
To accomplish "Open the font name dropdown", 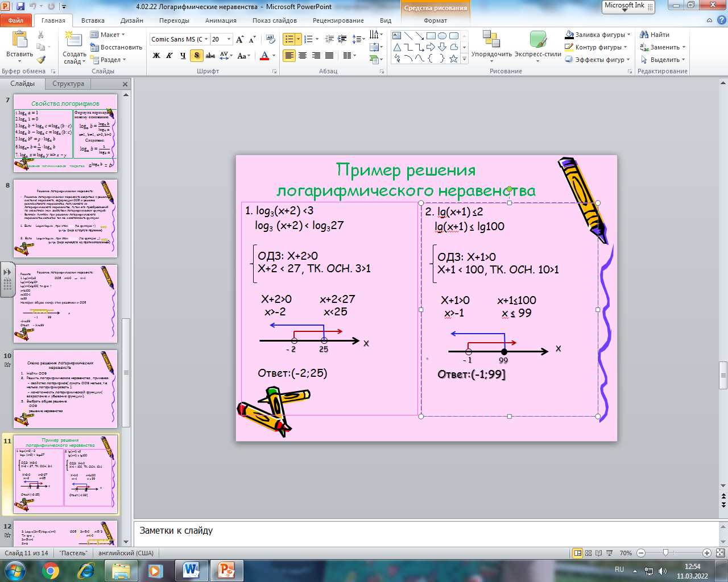I will tap(206, 39).
